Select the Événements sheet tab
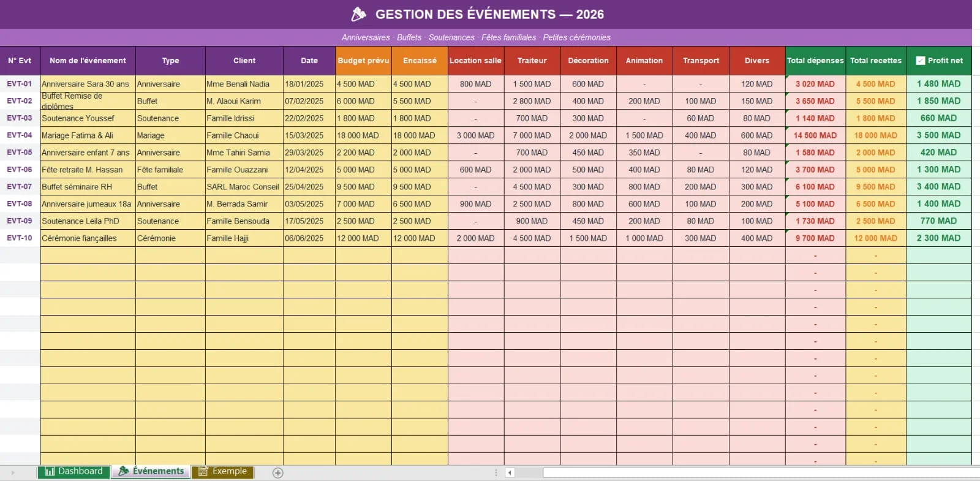 pyautogui.click(x=151, y=471)
